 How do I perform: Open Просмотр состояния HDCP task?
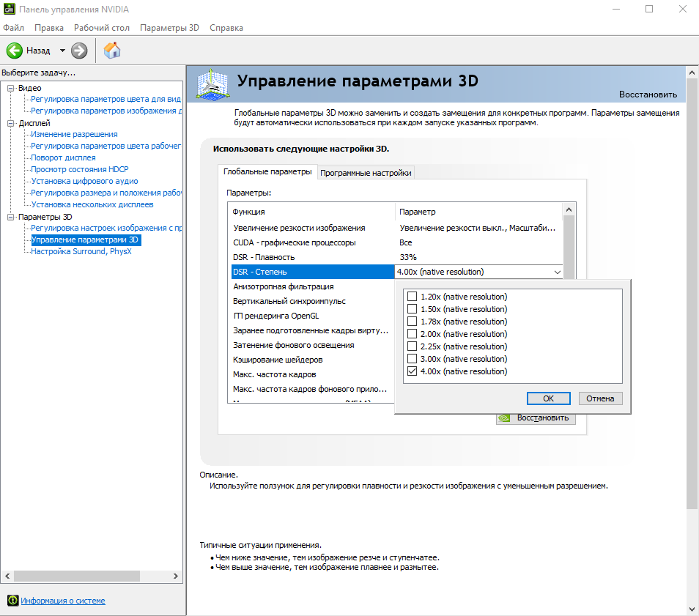point(80,169)
